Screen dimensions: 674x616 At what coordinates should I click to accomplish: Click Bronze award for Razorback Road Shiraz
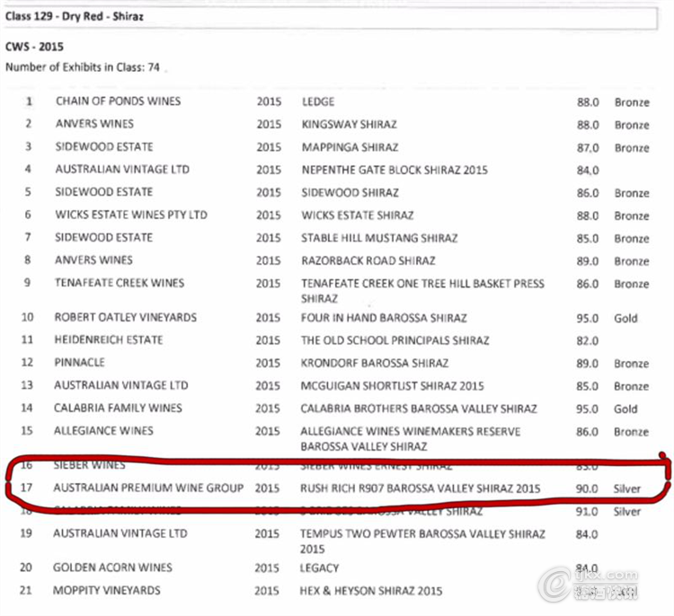click(632, 261)
